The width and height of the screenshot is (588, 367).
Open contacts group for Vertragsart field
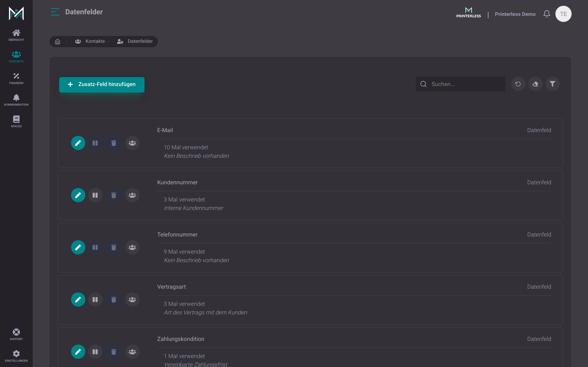click(133, 300)
